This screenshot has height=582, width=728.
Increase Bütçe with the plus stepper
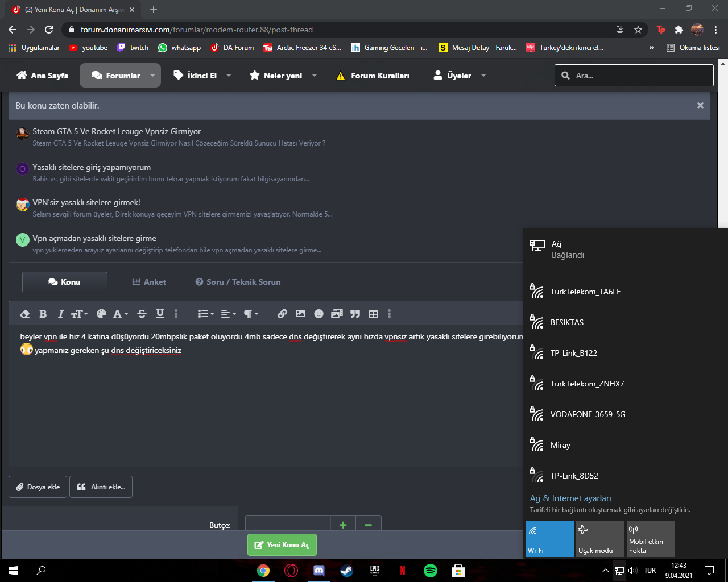coord(343,525)
